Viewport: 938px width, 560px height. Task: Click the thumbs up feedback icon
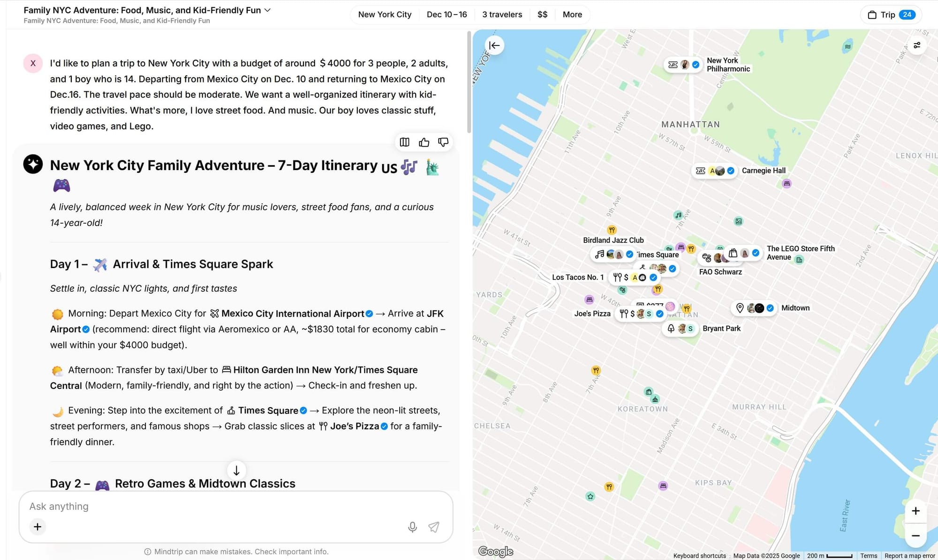tap(424, 142)
